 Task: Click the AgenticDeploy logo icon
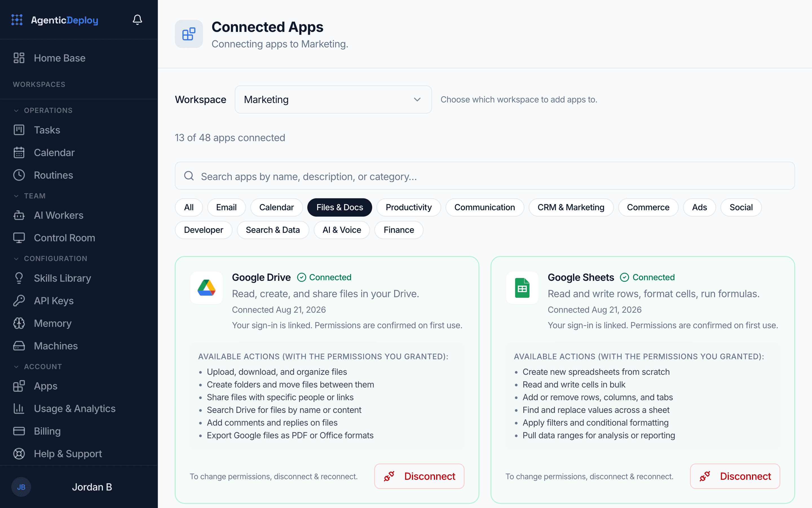(17, 20)
